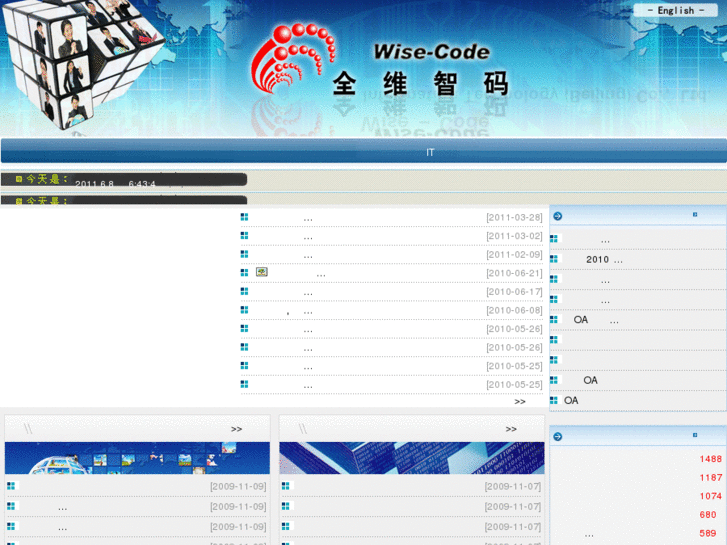Open the news item dated [2010-06-08]
Screen dimensions: 727x545
click(x=392, y=310)
